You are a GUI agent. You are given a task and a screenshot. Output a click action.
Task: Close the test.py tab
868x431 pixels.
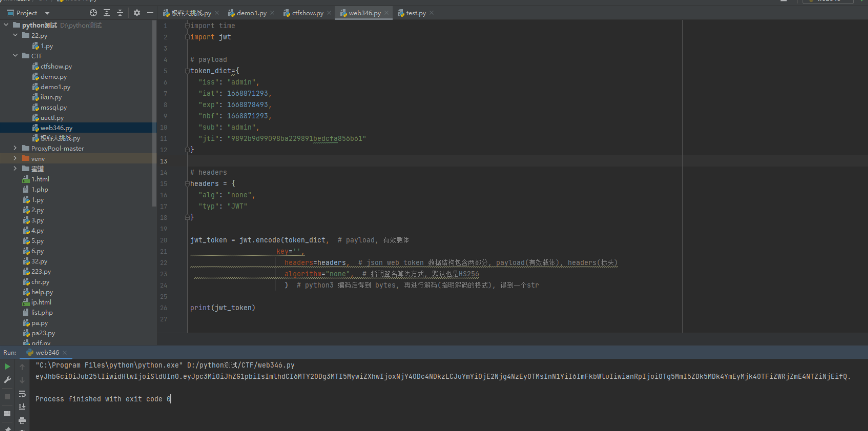coord(432,13)
